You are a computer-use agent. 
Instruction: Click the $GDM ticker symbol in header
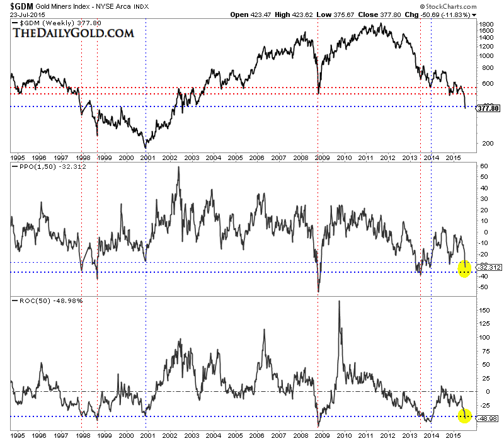click(15, 6)
